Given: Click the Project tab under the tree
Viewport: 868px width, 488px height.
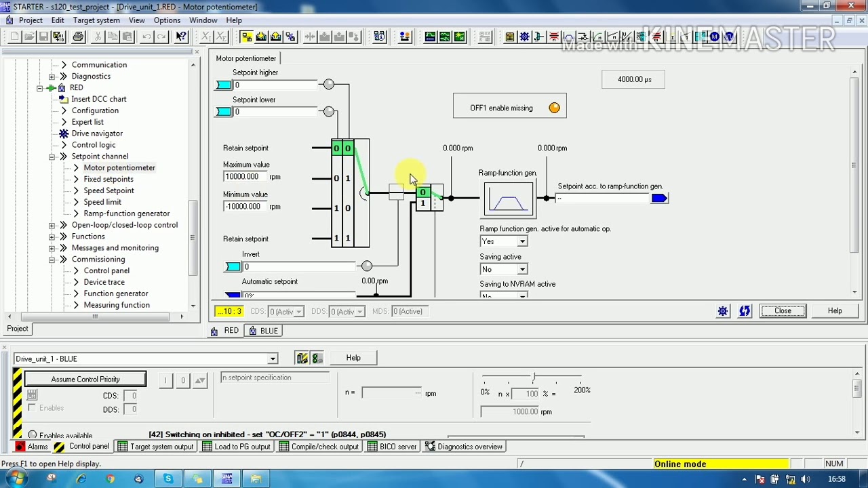Looking at the screenshot, I should tap(18, 329).
